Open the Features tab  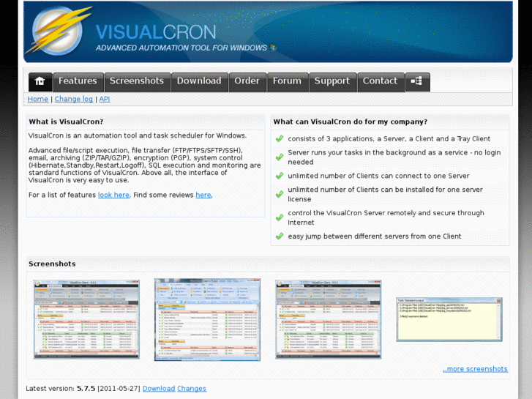78,82
